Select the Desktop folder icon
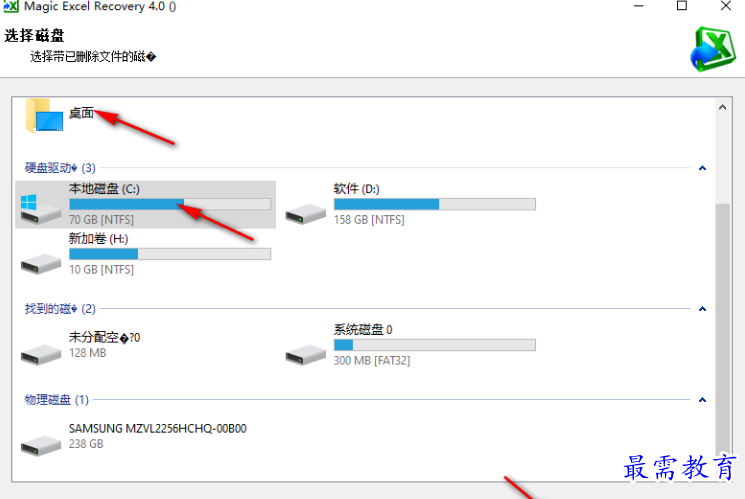745x499 pixels. click(x=44, y=115)
